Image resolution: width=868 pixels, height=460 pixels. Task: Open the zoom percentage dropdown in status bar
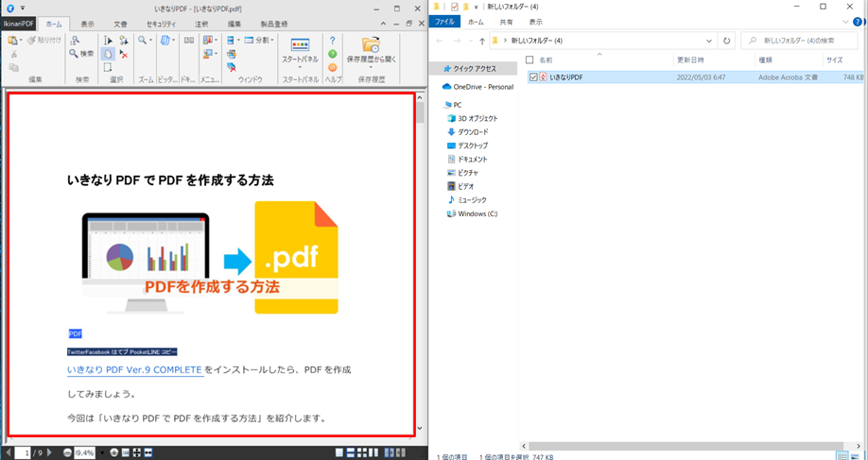click(x=100, y=452)
